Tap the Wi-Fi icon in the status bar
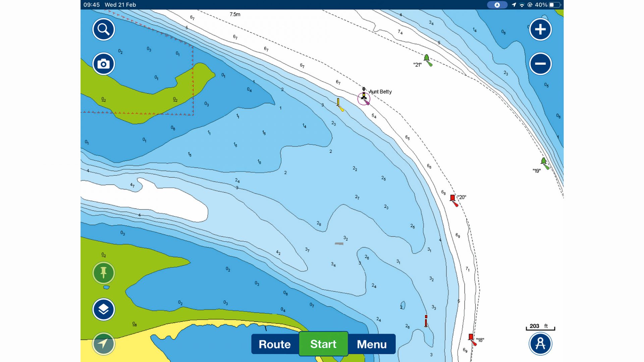644x362 pixels. coord(522,5)
